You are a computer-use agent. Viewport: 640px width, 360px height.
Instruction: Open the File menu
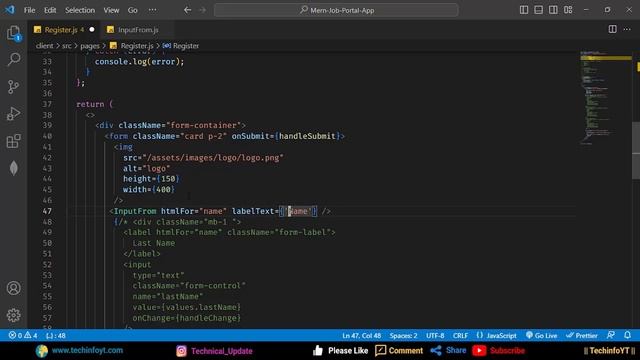pyautogui.click(x=29, y=10)
